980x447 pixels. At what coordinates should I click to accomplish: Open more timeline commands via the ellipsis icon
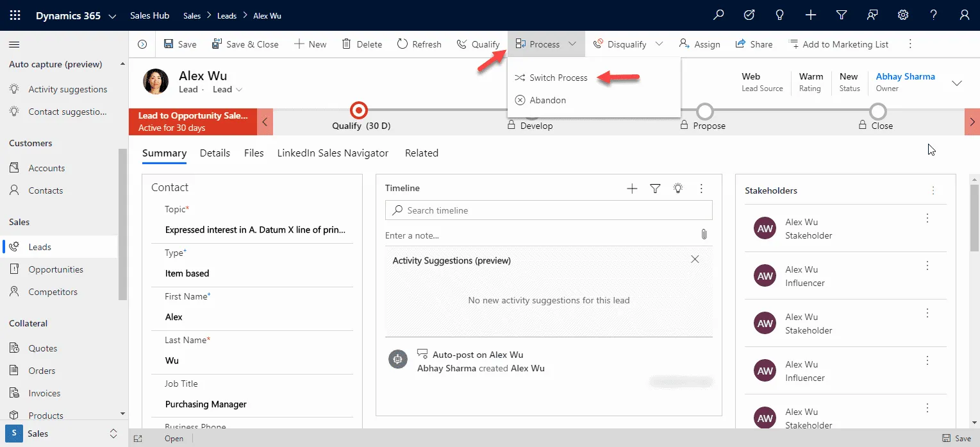pos(701,187)
